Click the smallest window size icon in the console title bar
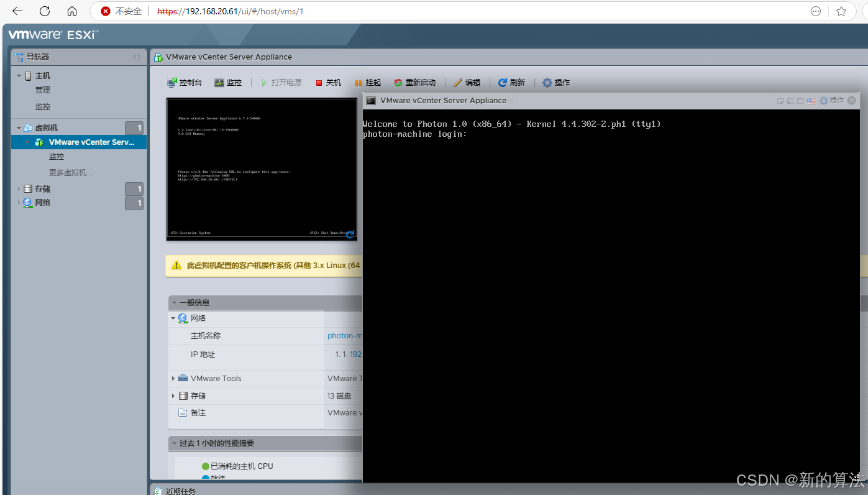The width and height of the screenshot is (868, 495). [x=780, y=101]
